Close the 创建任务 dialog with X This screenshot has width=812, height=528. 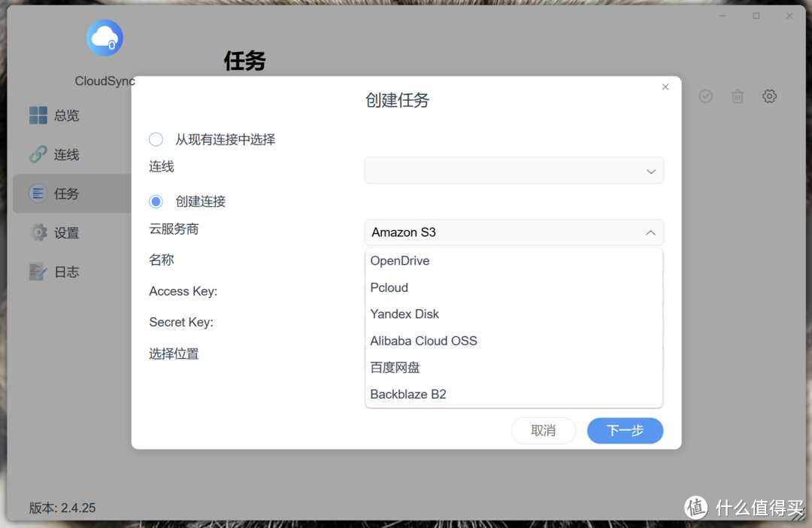pos(665,87)
